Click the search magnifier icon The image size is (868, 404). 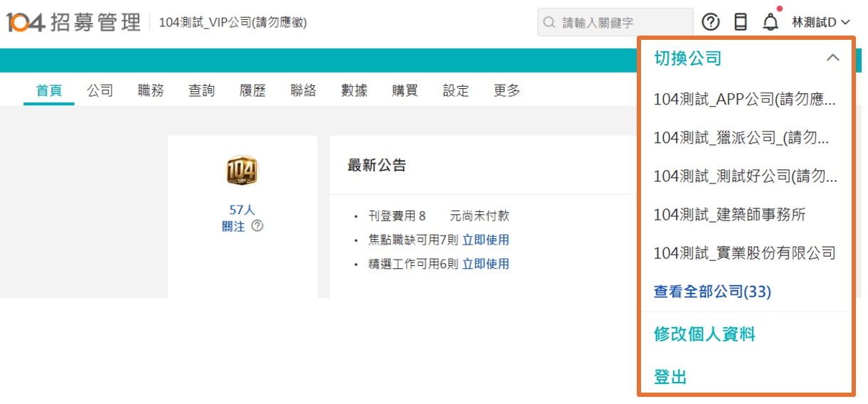click(x=549, y=22)
